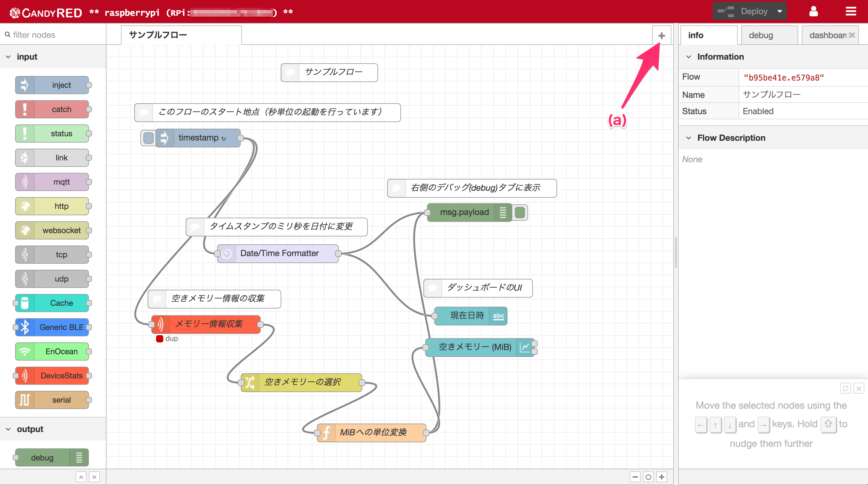Viewport: 868px width, 485px height.
Task: Select the タイムスタンプのミリ秒を日付に変更 comment
Action: click(277, 227)
